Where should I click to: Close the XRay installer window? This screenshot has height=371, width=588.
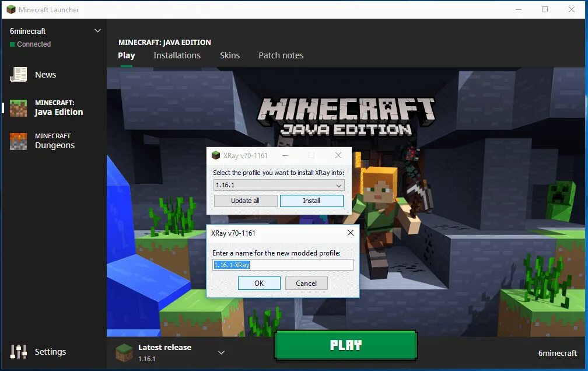coord(338,155)
